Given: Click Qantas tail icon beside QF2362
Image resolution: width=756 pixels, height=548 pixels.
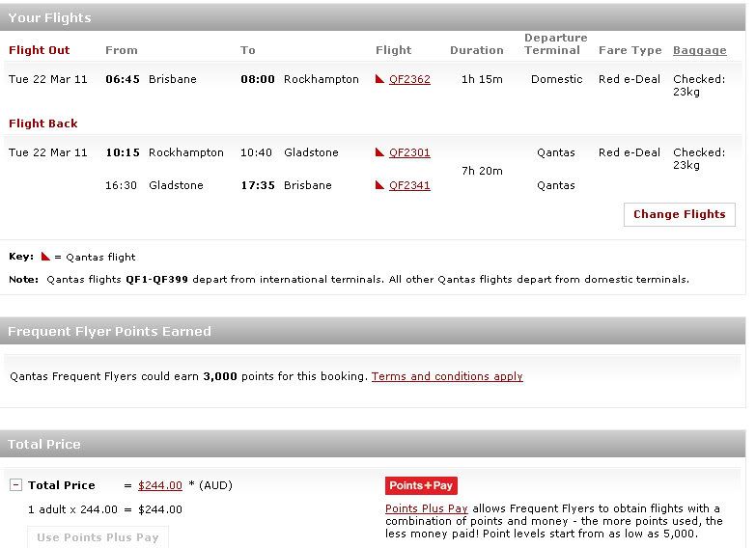Looking at the screenshot, I should (x=379, y=78).
